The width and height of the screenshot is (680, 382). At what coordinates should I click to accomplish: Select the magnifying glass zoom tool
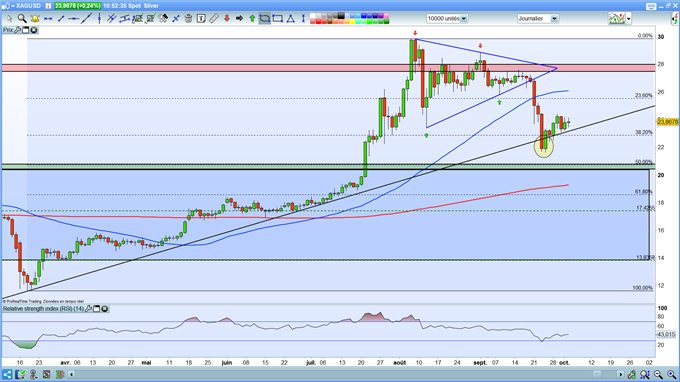click(x=22, y=19)
